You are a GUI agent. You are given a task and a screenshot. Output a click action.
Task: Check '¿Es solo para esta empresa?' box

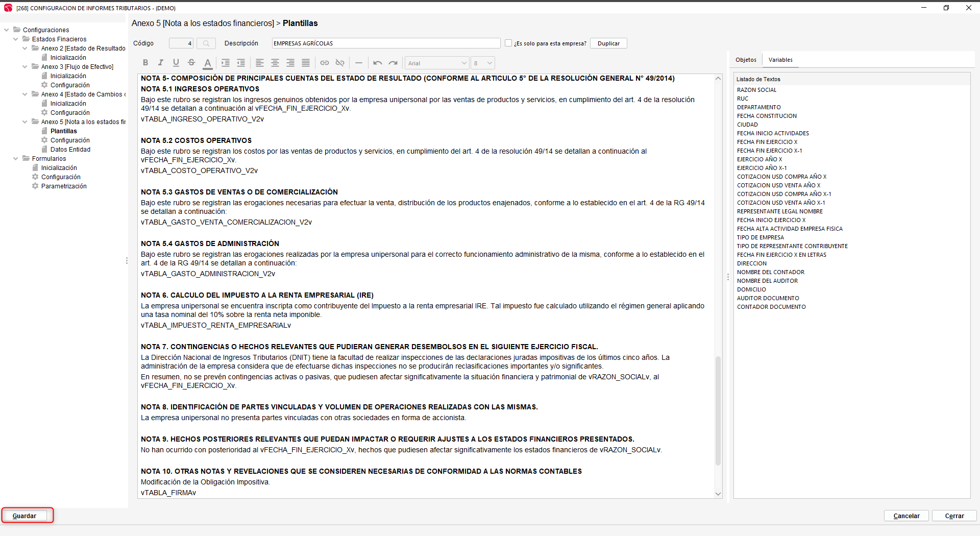(508, 43)
